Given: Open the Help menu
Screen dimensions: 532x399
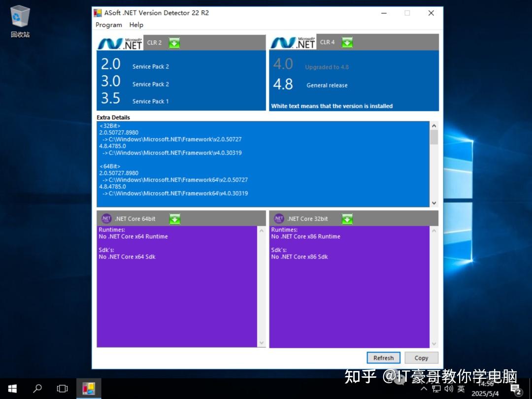Looking at the screenshot, I should click(x=136, y=25).
